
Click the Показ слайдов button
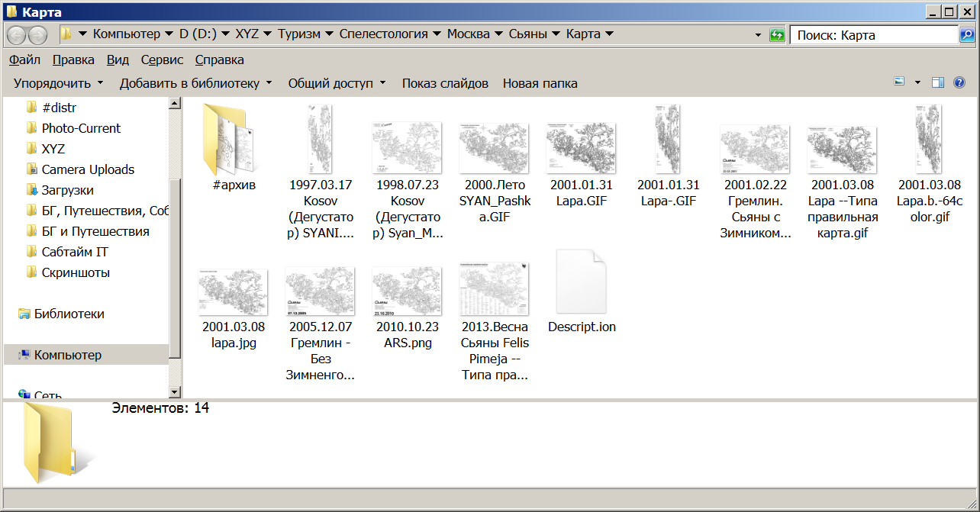445,83
